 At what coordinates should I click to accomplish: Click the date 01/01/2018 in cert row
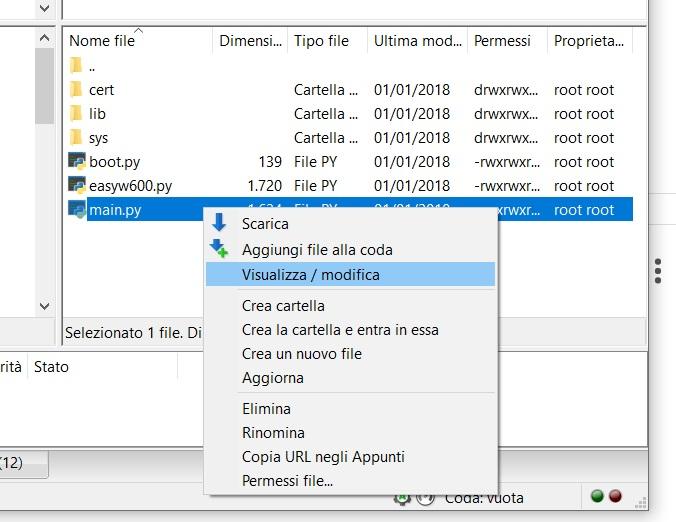pyautogui.click(x=412, y=90)
